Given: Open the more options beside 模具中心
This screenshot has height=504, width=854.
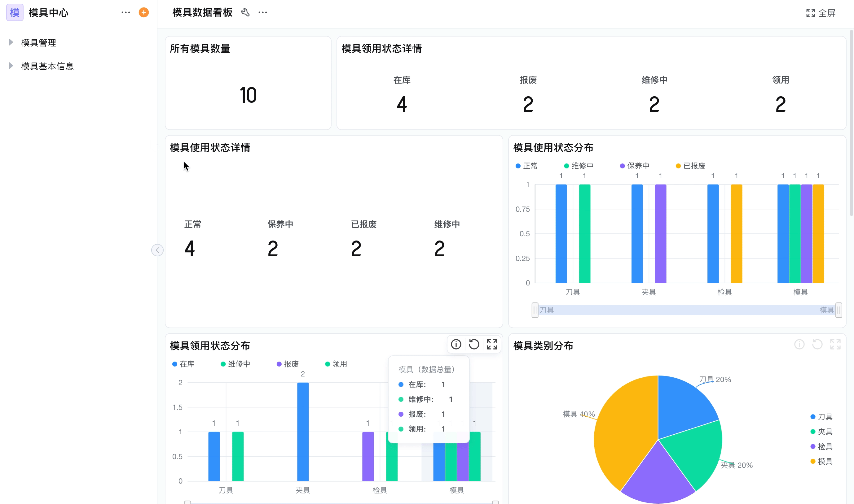Looking at the screenshot, I should 126,13.
